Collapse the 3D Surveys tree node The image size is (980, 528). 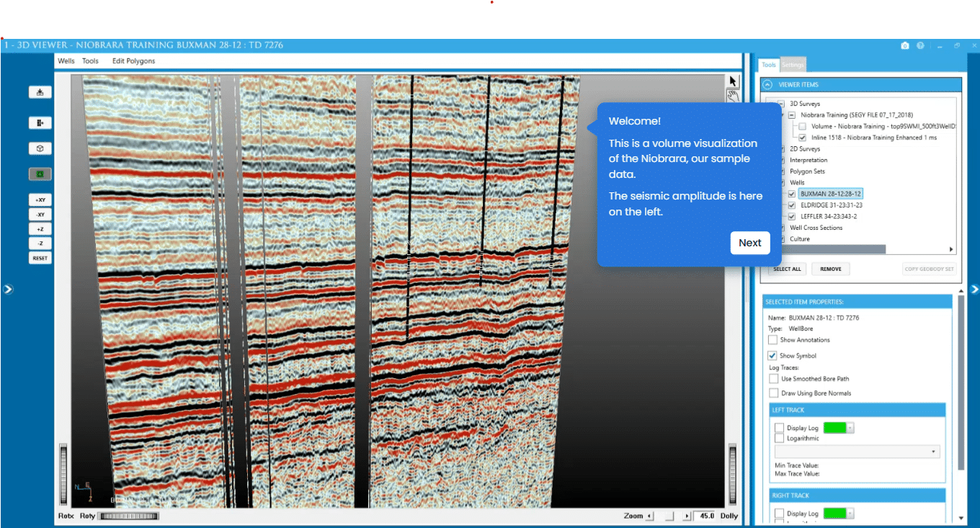click(780, 104)
